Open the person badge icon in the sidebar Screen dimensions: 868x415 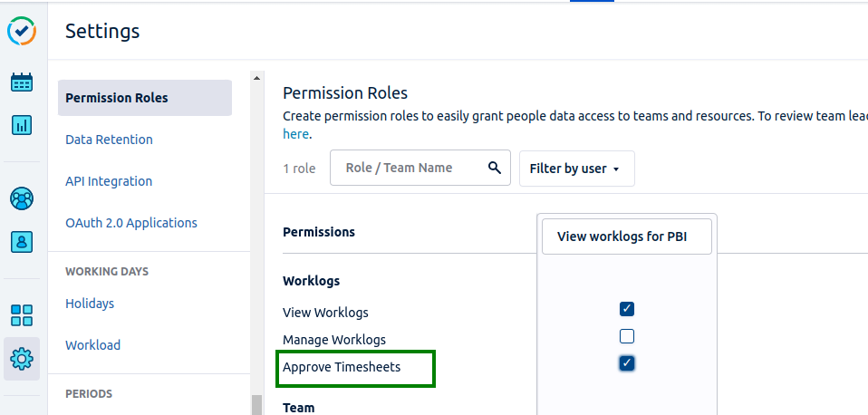click(21, 241)
